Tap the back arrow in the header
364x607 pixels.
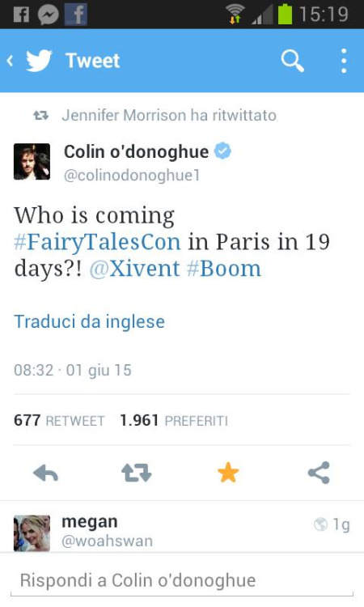click(10, 61)
